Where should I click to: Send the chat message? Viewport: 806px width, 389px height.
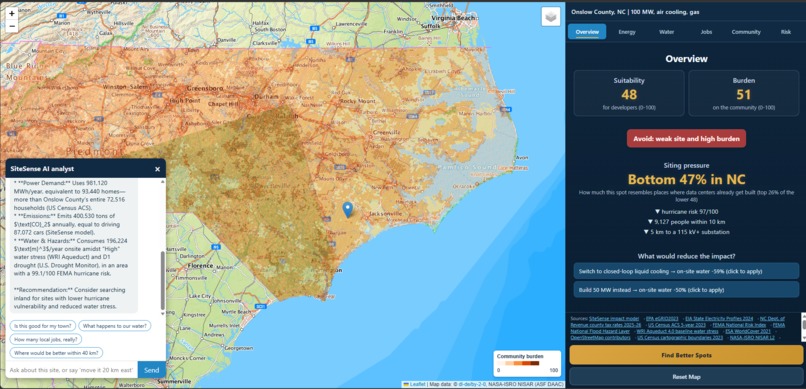pyautogui.click(x=152, y=370)
